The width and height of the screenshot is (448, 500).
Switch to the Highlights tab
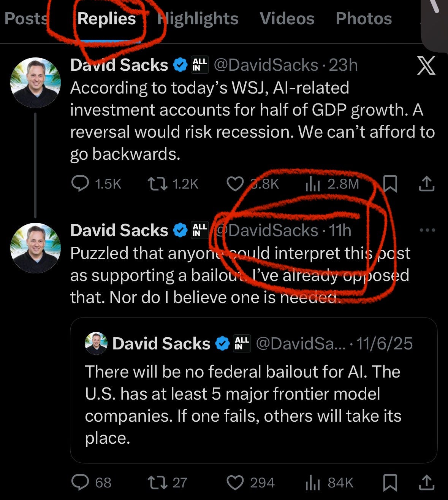point(198,19)
